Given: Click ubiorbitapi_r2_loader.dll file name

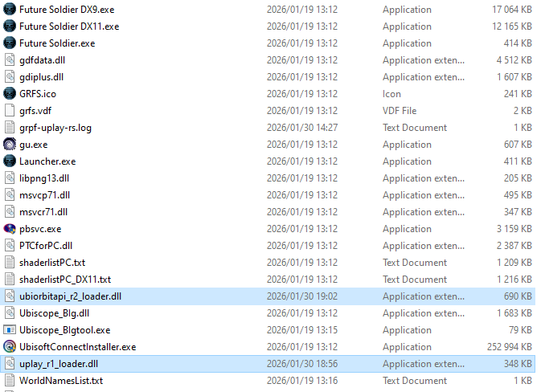Looking at the screenshot, I should (x=70, y=296).
